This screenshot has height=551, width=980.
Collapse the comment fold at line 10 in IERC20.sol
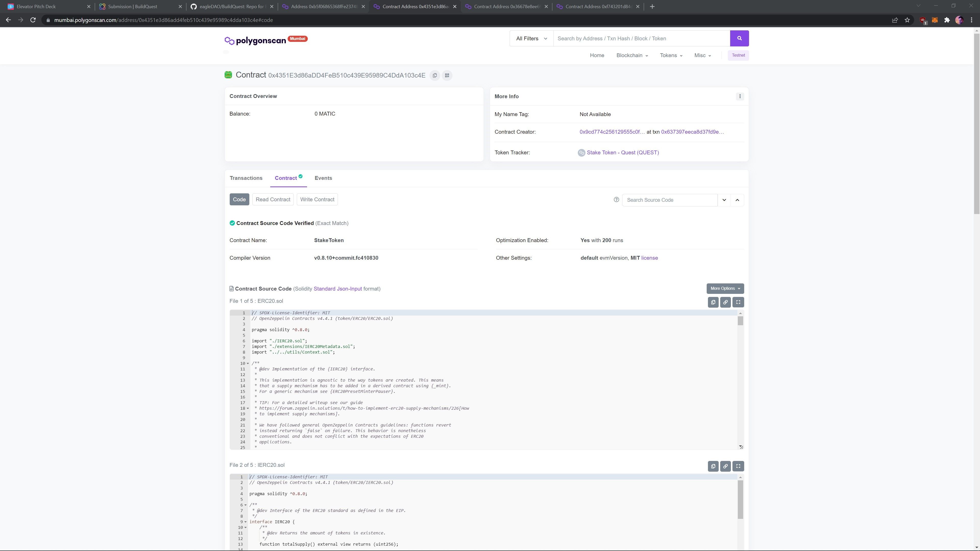[x=245, y=528]
